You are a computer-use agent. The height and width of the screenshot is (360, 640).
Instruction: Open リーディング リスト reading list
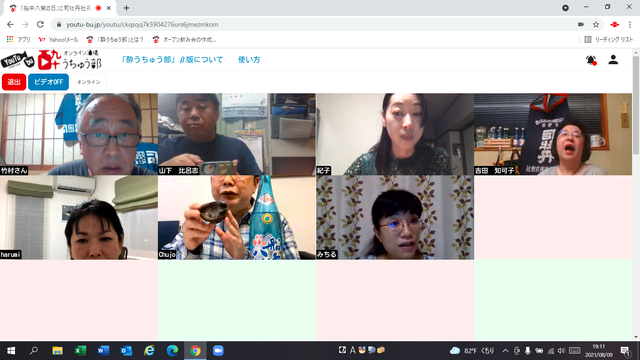click(609, 40)
